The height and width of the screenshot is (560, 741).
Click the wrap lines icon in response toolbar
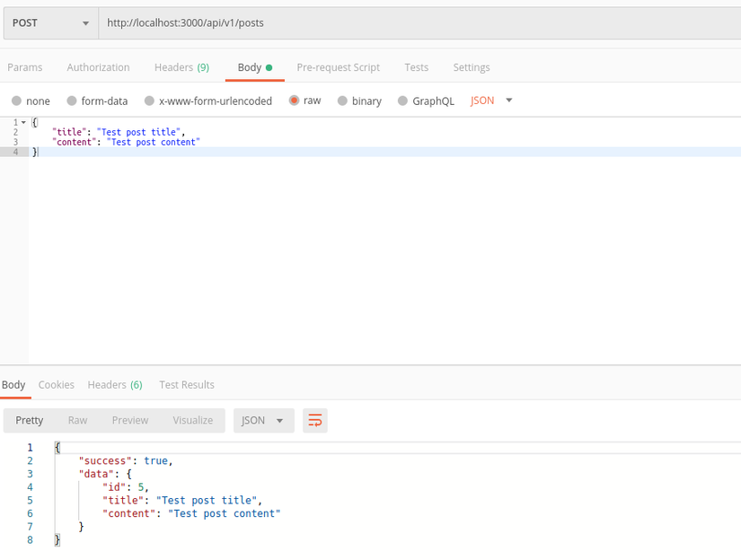click(314, 420)
